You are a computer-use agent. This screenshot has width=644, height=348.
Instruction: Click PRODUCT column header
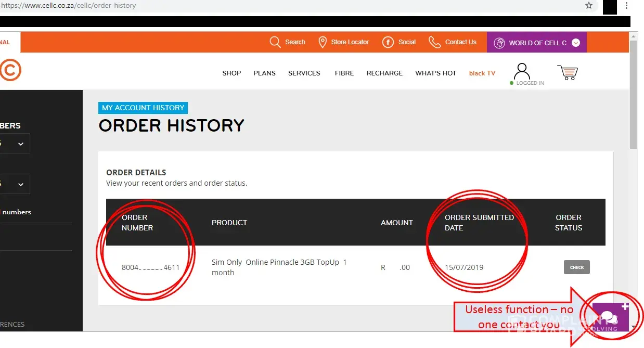pos(229,223)
